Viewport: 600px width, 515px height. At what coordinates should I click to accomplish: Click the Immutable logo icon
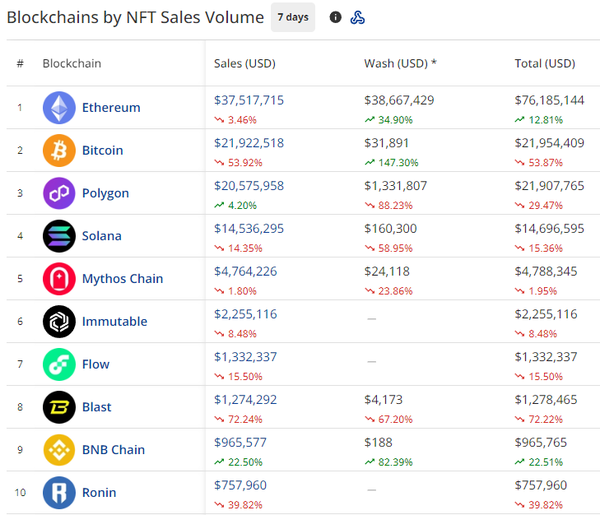pos(59,321)
